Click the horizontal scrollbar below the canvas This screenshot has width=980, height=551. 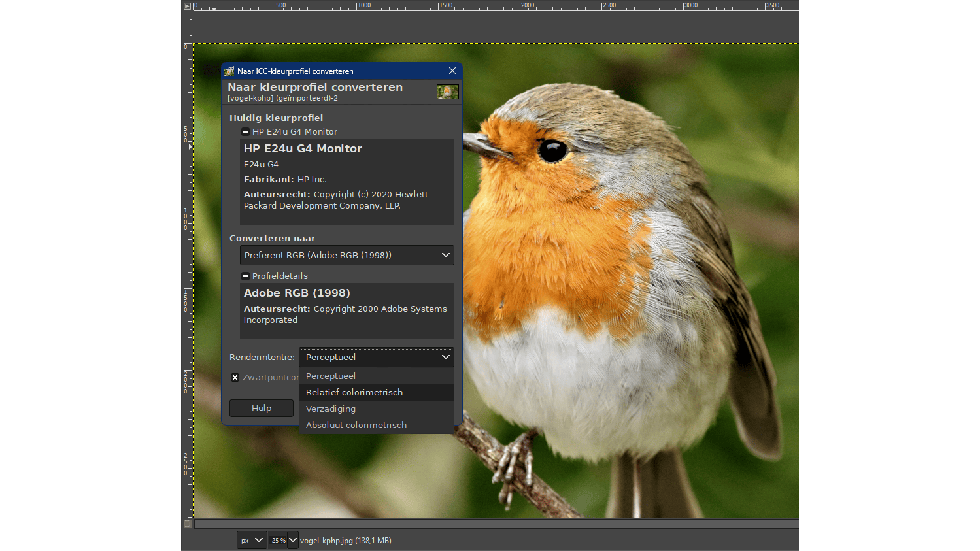point(496,524)
